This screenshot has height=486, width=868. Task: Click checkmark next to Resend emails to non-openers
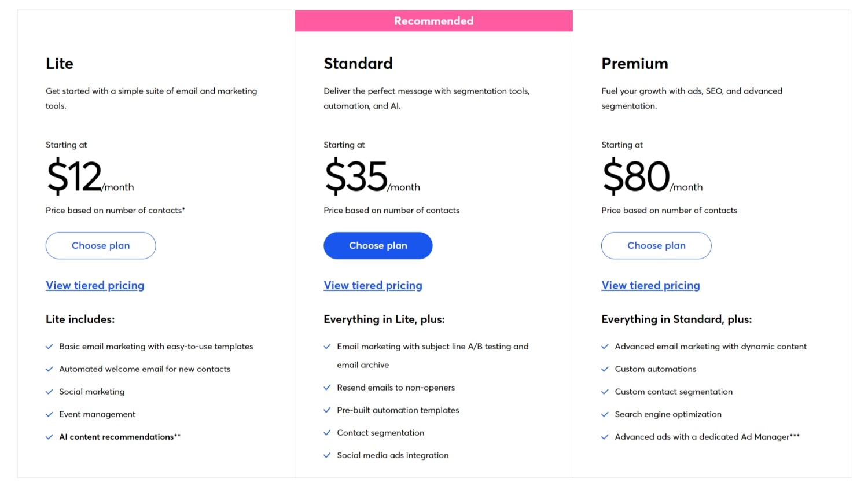pyautogui.click(x=327, y=388)
